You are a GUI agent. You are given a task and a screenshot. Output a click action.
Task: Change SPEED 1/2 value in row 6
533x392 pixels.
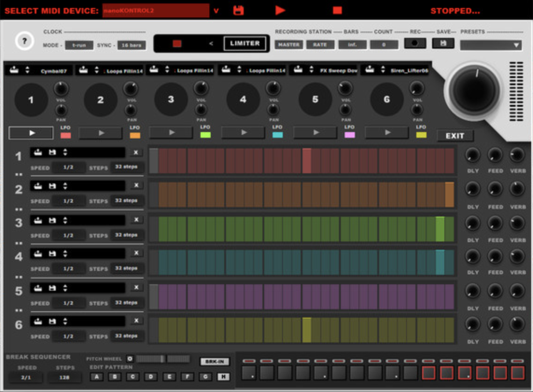pyautogui.click(x=68, y=336)
